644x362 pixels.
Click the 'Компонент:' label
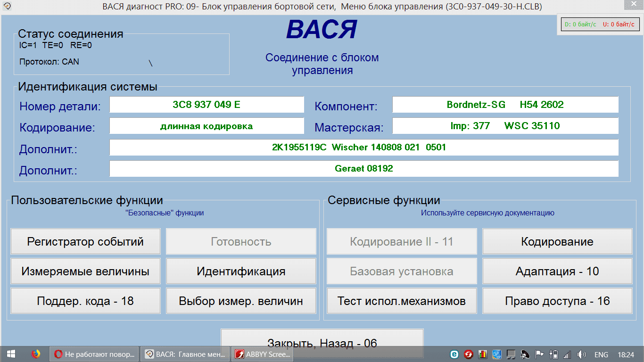pyautogui.click(x=346, y=107)
